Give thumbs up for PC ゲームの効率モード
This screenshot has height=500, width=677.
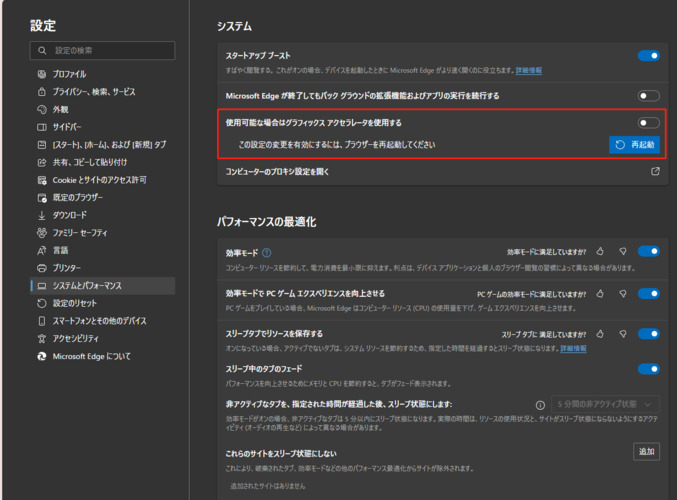point(600,294)
